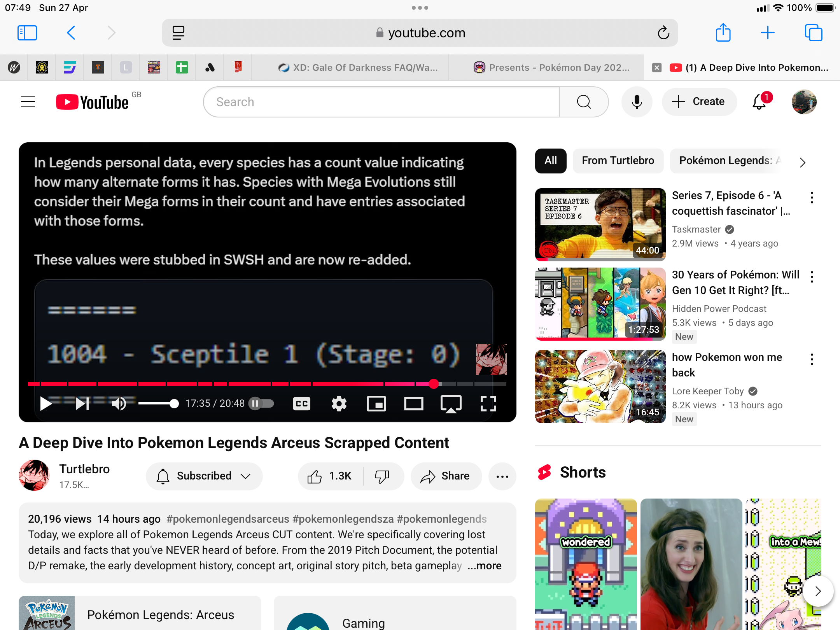The width and height of the screenshot is (840, 630).
Task: Open YouTube hamburger guide menu
Action: (28, 102)
